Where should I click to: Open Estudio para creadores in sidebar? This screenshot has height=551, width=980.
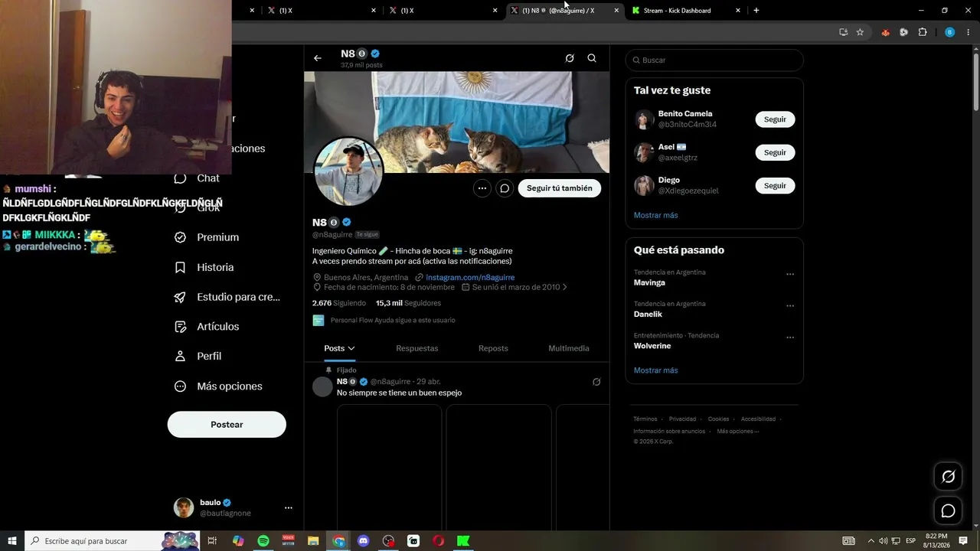[227, 297]
